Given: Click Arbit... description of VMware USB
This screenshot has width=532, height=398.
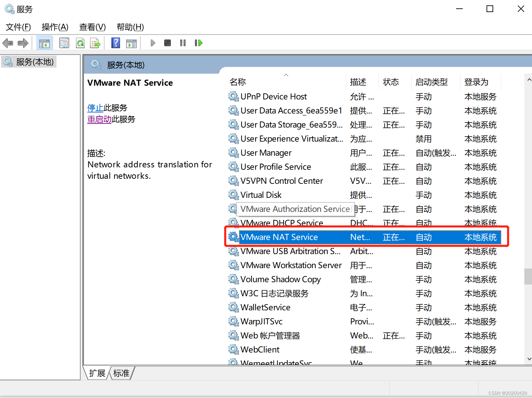Looking at the screenshot, I should (361, 251).
